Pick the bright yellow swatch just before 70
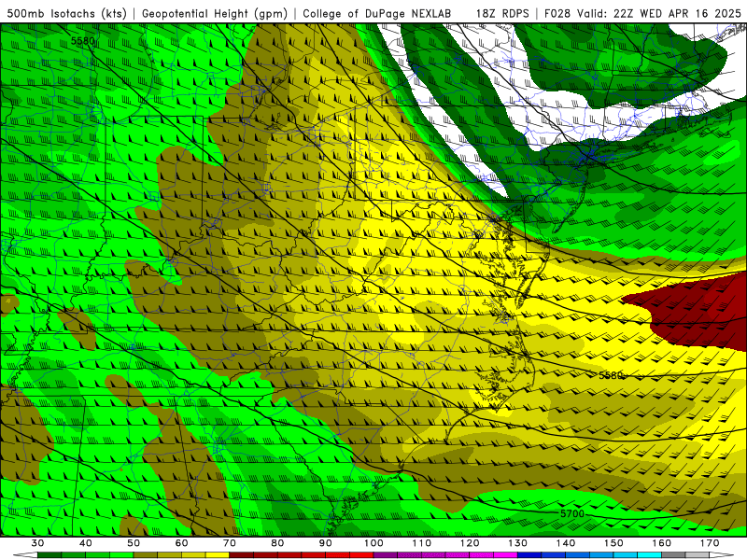747x560 pixels. (x=218, y=555)
